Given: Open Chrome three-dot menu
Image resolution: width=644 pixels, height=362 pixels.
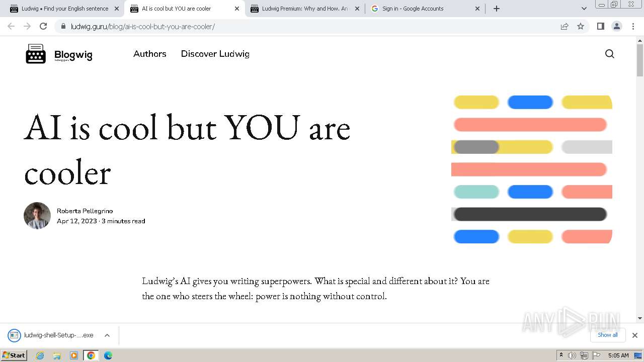Looking at the screenshot, I should point(633,26).
